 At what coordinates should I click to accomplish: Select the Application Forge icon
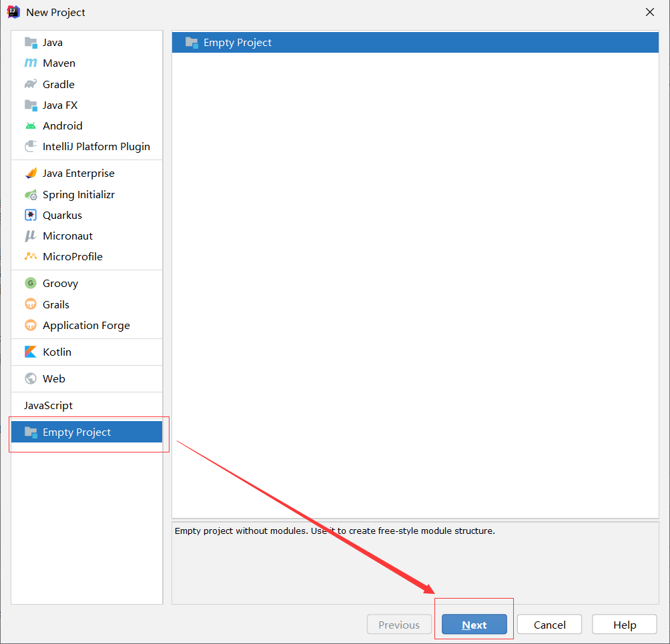click(x=31, y=325)
